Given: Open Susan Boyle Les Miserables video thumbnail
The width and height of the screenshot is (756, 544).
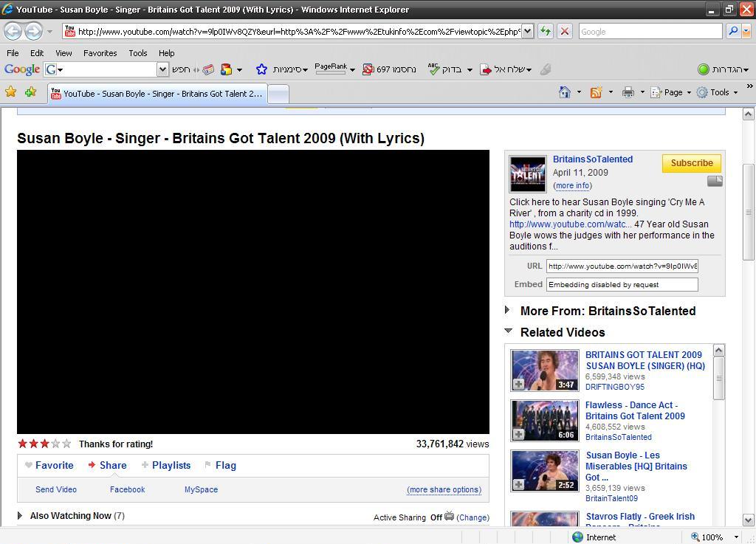Looking at the screenshot, I should point(545,471).
